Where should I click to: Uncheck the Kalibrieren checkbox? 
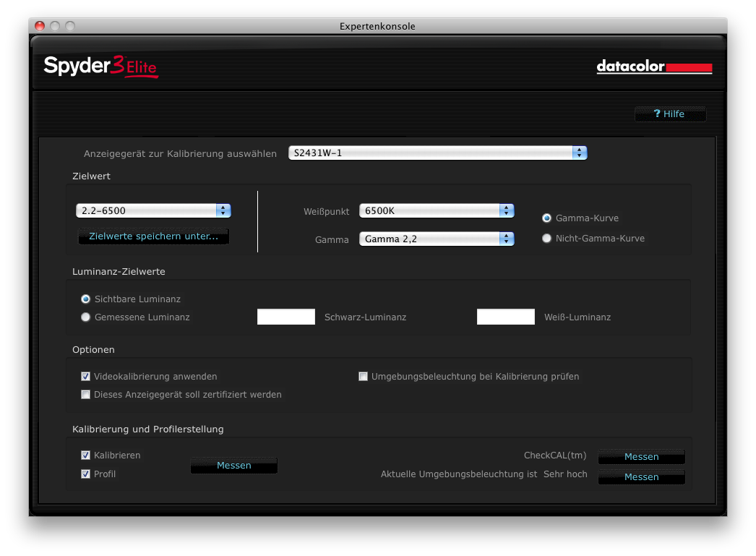point(86,456)
